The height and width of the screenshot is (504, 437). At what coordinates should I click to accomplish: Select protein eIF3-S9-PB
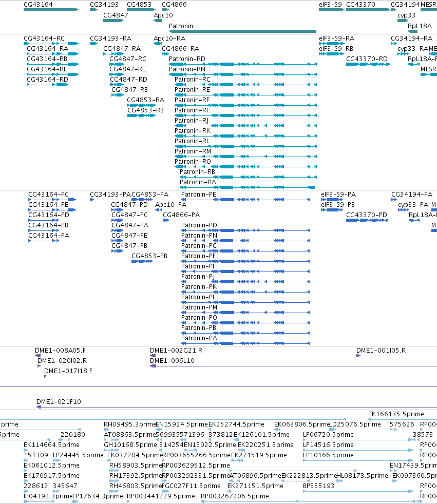pos(332,210)
